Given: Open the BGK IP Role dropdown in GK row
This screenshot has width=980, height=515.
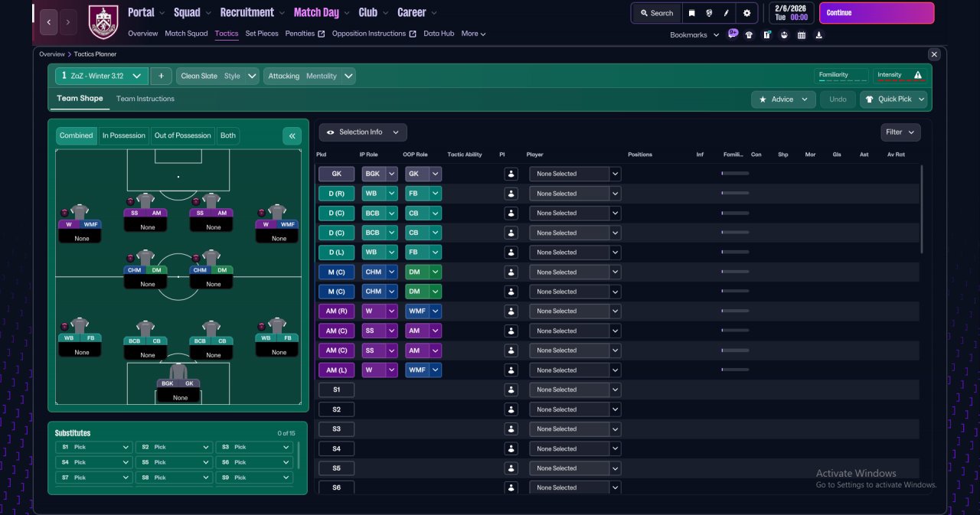Looking at the screenshot, I should (380, 174).
